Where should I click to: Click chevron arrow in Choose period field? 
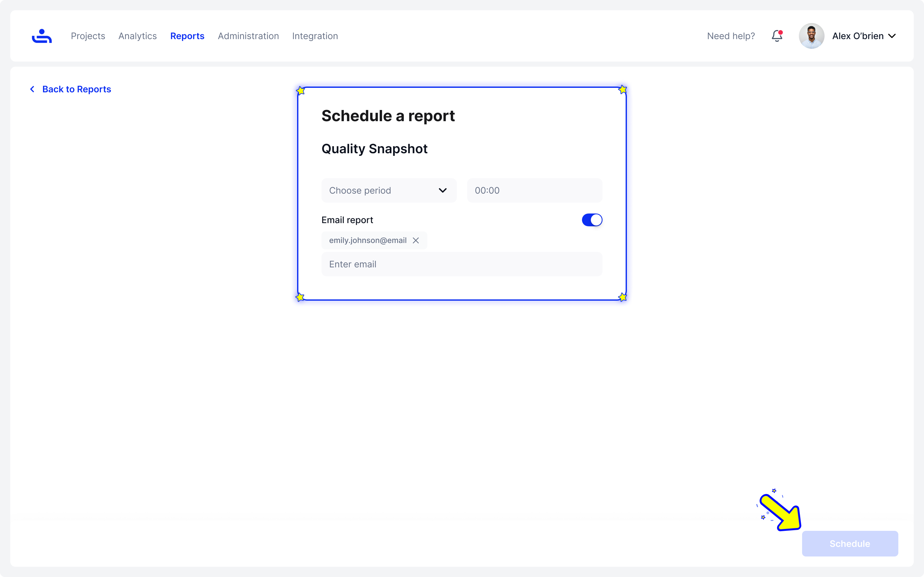click(442, 190)
